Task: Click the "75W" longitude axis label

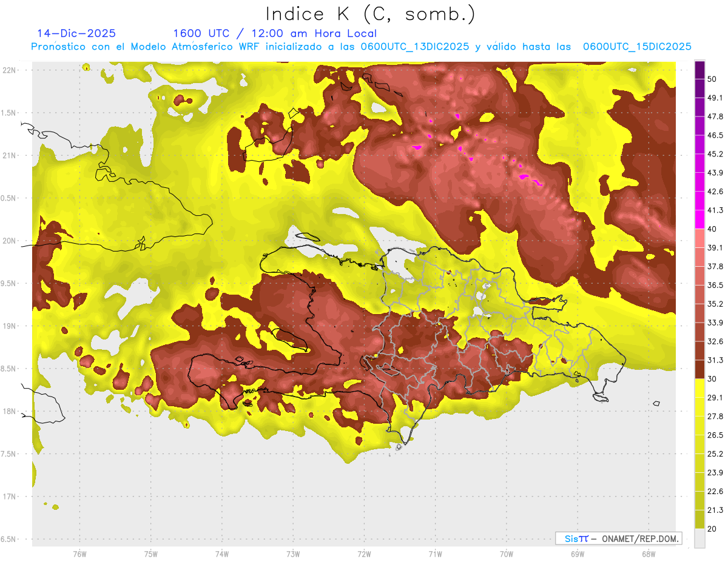Action: pos(150,554)
